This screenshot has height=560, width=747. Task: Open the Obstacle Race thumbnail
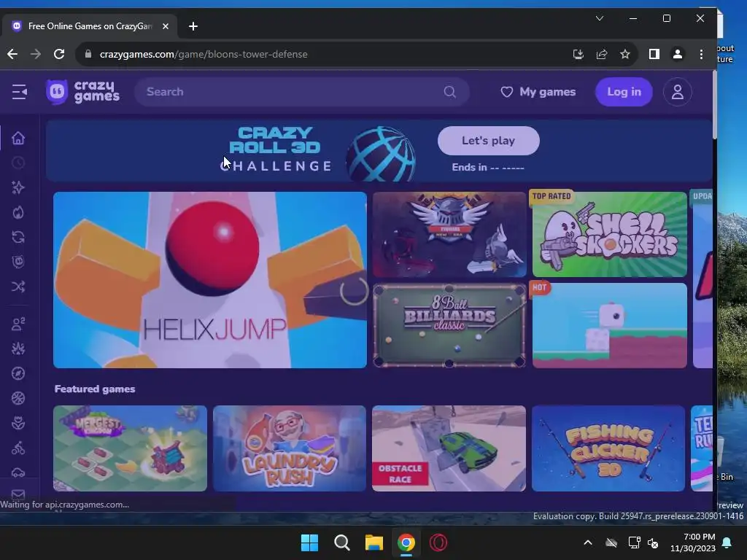point(449,448)
